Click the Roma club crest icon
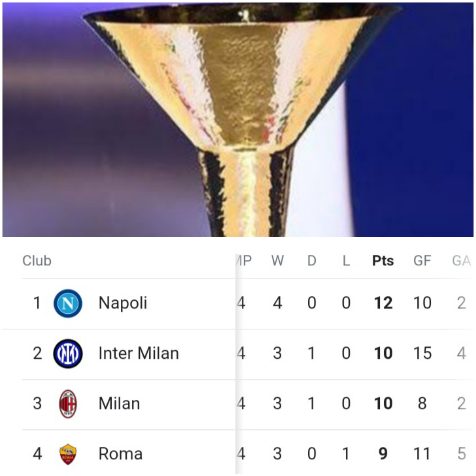Viewport: 476px width, 476px height. tap(68, 454)
